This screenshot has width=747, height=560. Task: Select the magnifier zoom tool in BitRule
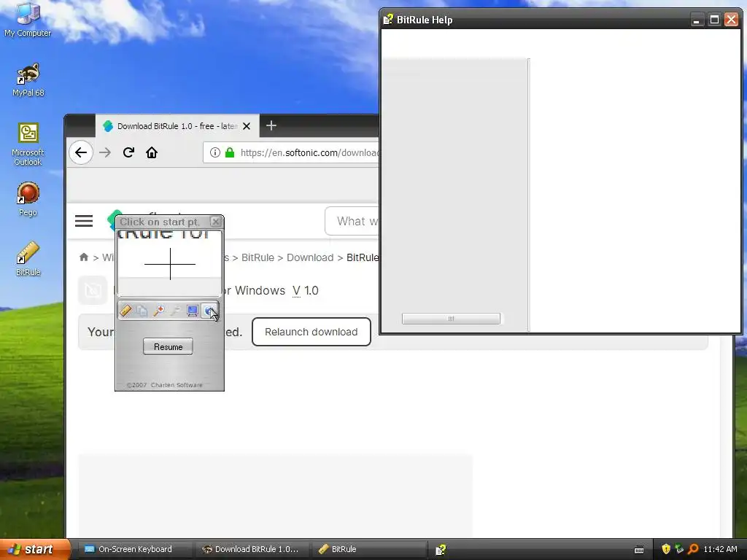pos(158,311)
